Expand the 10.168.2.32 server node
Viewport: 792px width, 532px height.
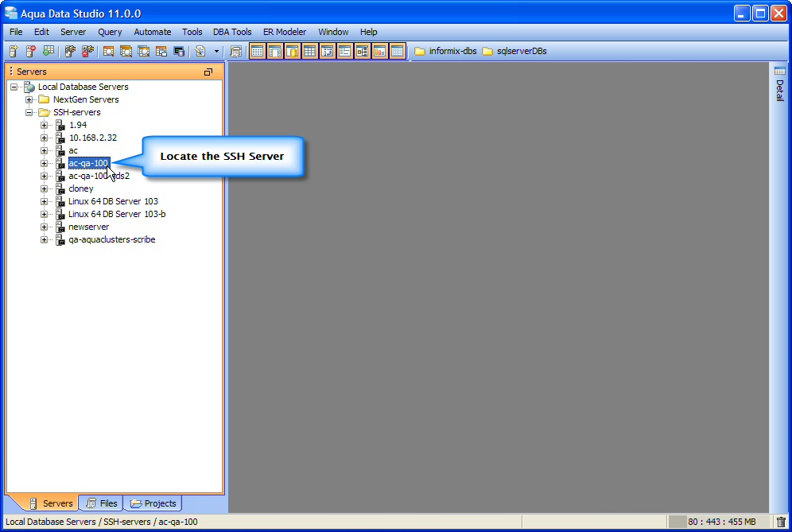(x=45, y=138)
